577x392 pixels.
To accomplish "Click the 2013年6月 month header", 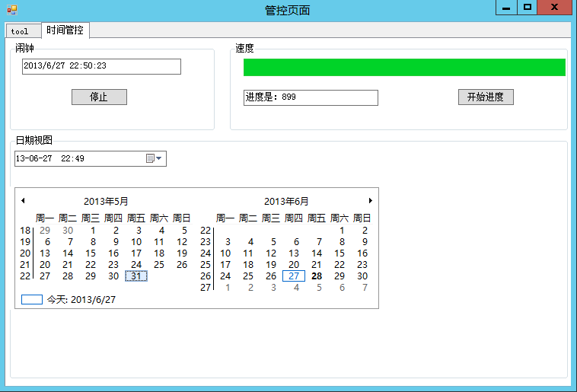I will (x=286, y=202).
